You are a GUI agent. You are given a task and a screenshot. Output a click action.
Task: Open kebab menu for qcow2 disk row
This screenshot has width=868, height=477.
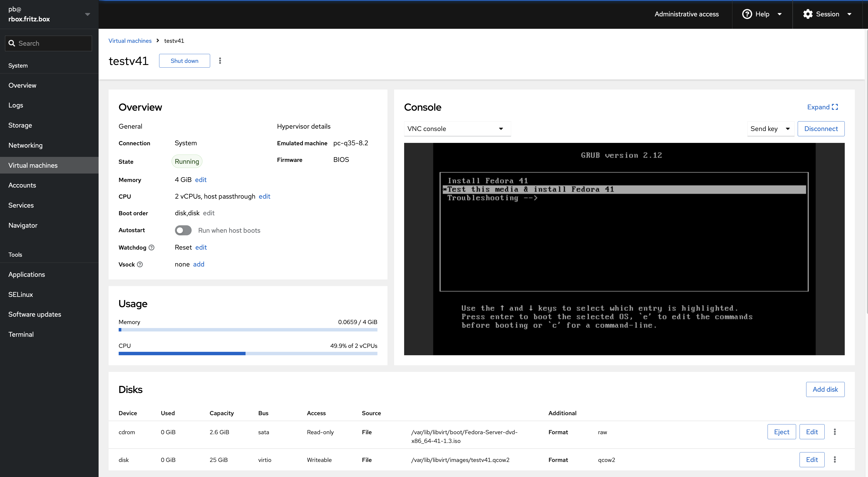tap(835, 460)
